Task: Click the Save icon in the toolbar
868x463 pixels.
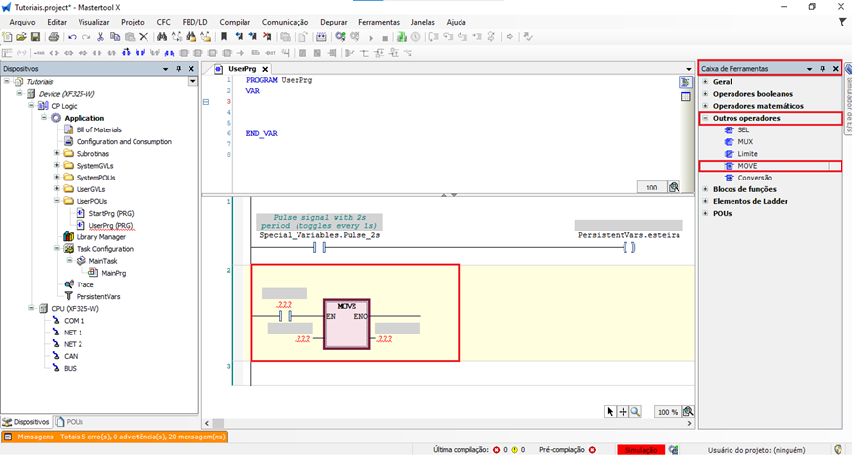Action: tap(35, 37)
